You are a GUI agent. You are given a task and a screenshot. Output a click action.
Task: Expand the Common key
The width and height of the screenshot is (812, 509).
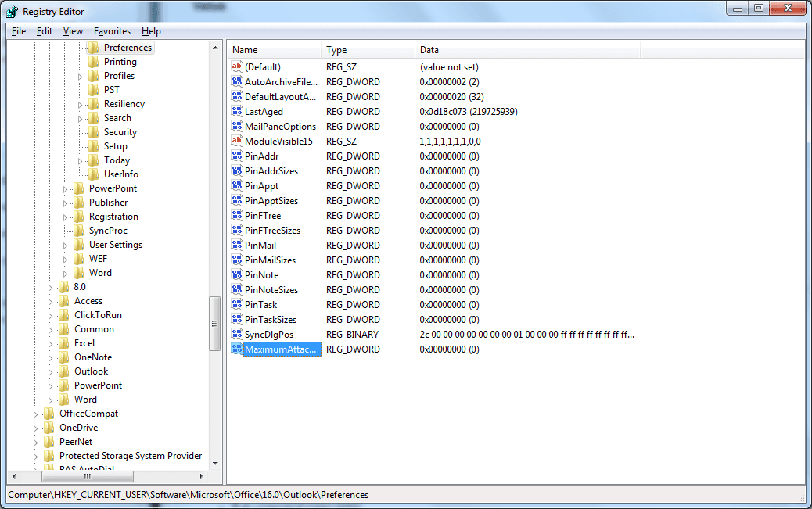50,330
